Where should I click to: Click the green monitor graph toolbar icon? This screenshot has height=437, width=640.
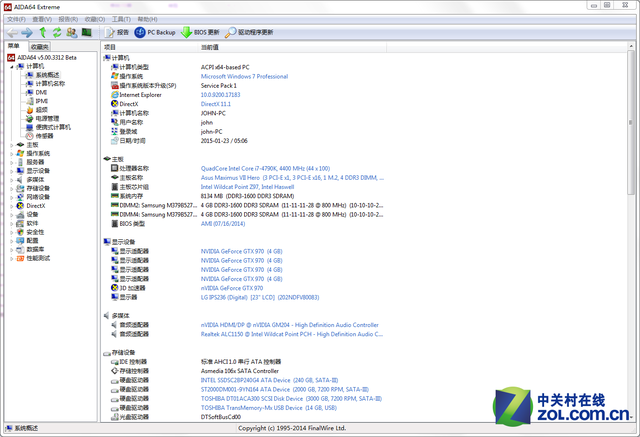[x=87, y=32]
